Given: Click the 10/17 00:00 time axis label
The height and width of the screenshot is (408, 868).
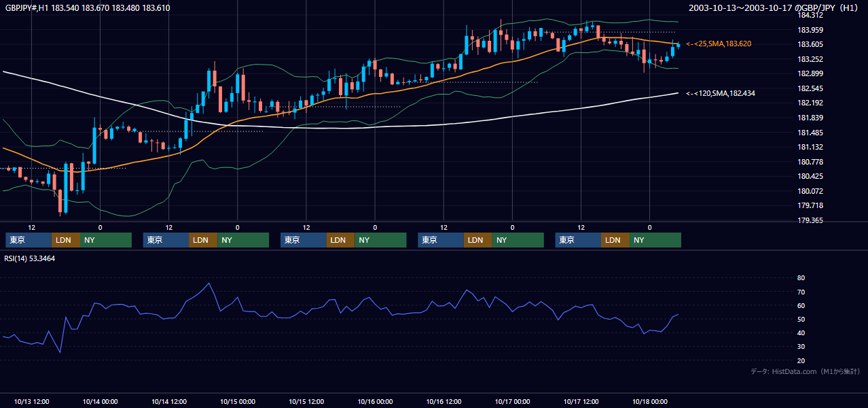Looking at the screenshot, I should 512,401.
